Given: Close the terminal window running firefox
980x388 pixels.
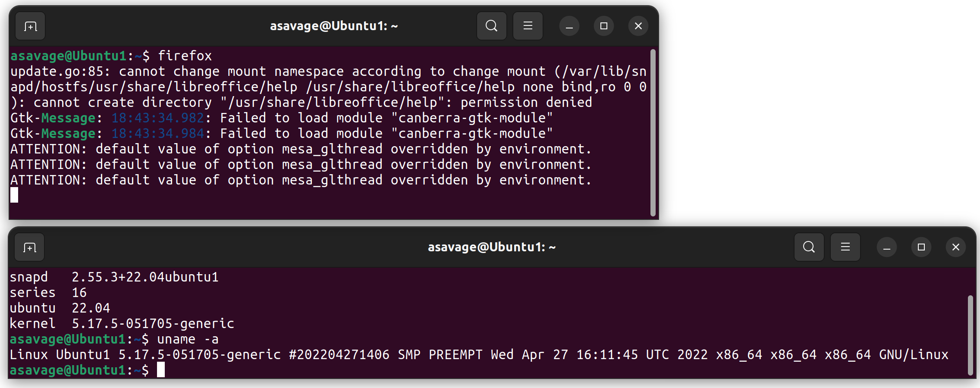Looking at the screenshot, I should coord(638,26).
